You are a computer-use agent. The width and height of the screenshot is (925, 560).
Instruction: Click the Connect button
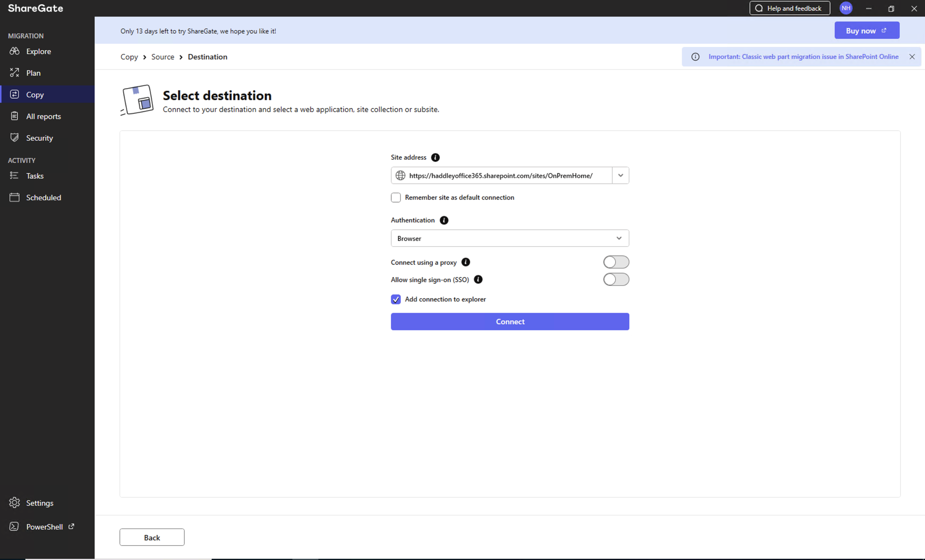pyautogui.click(x=510, y=322)
